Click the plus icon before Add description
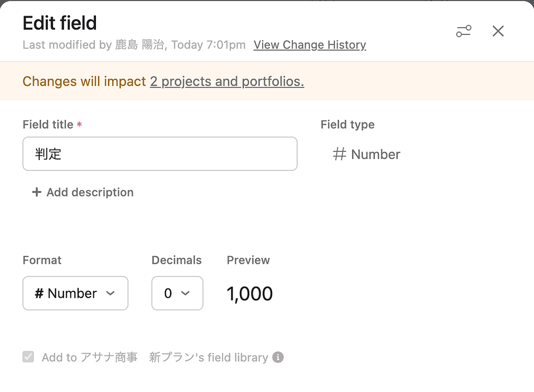 [37, 192]
